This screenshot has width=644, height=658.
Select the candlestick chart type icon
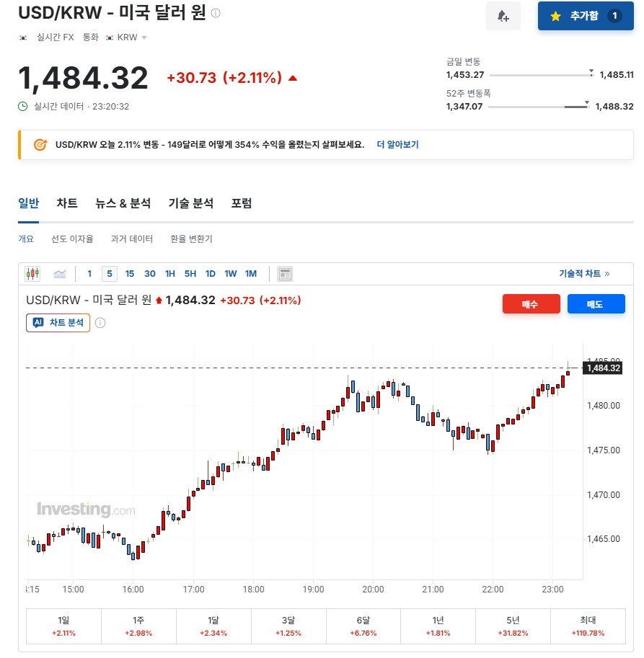click(x=32, y=274)
